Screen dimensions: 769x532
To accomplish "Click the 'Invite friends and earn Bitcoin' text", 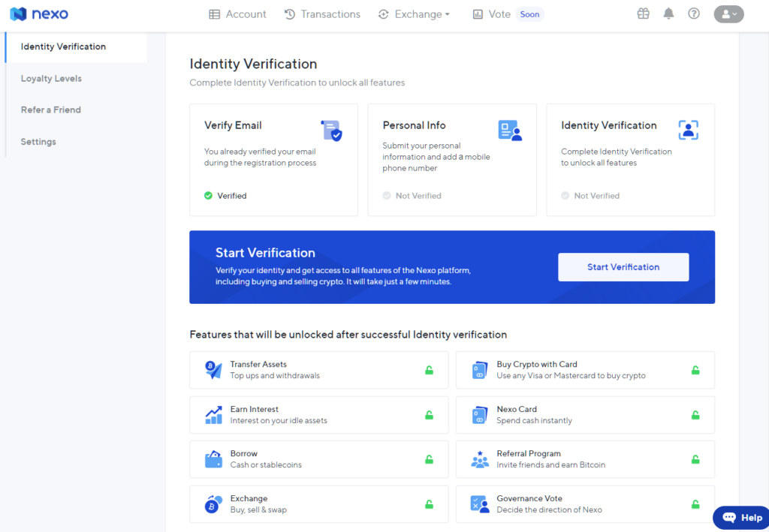I will [550, 465].
